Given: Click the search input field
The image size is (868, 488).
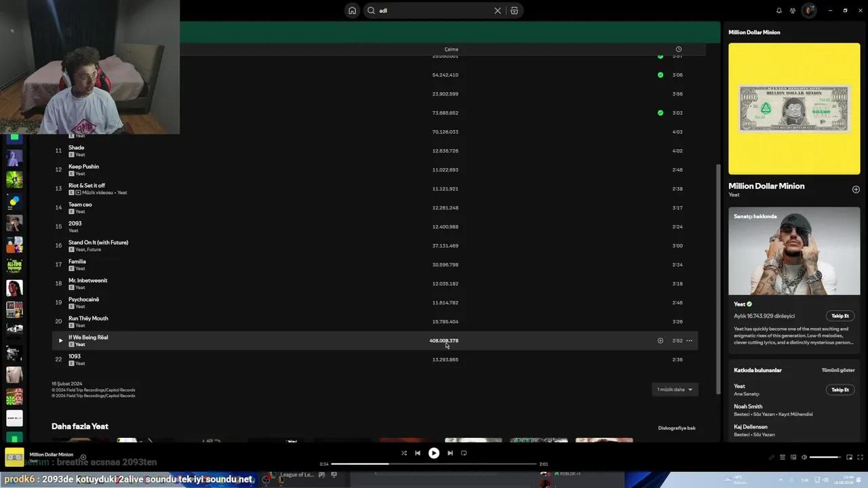Looking at the screenshot, I should point(434,11).
